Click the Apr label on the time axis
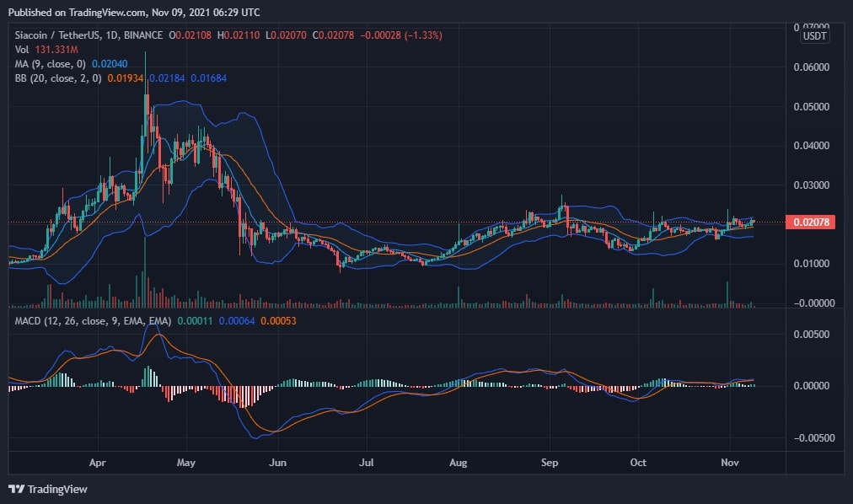 point(97,463)
